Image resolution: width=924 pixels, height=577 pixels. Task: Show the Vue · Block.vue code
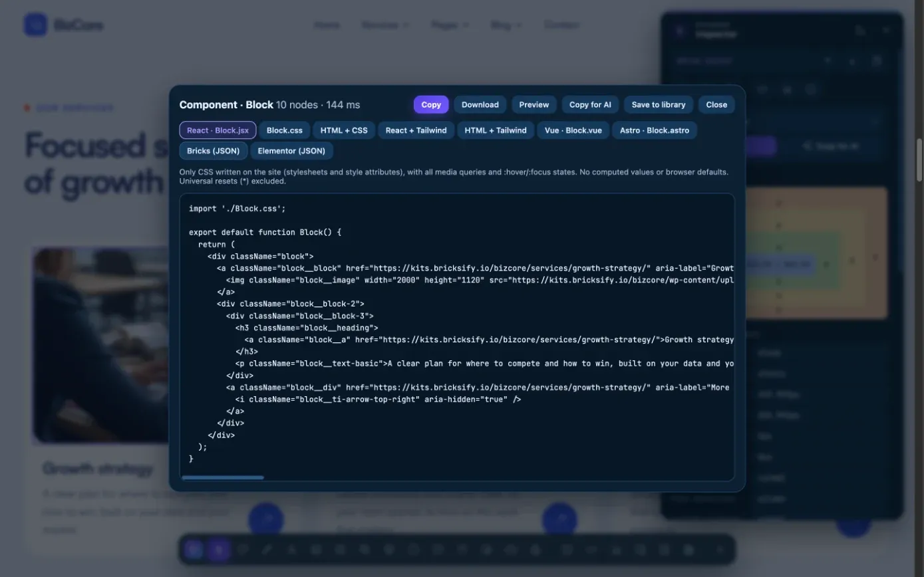[573, 130]
